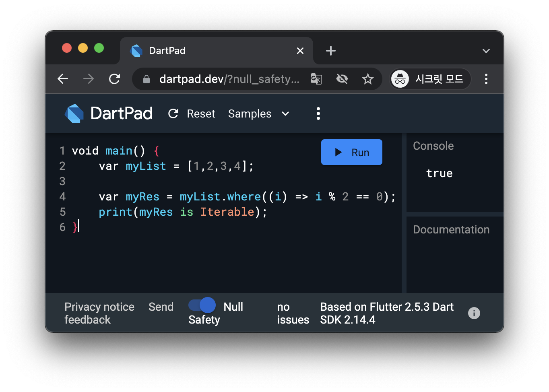Expand the Samples dropdown
This screenshot has width=549, height=392.
tap(258, 114)
